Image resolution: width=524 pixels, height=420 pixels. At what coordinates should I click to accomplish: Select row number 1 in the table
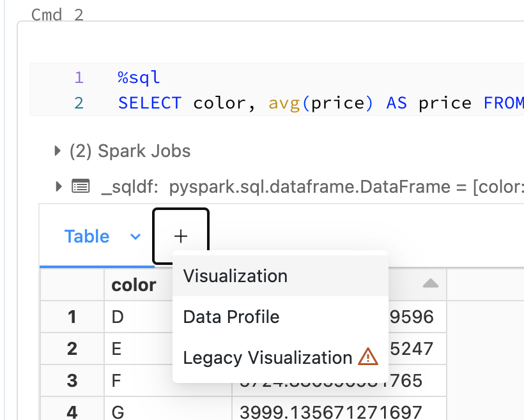tap(72, 317)
